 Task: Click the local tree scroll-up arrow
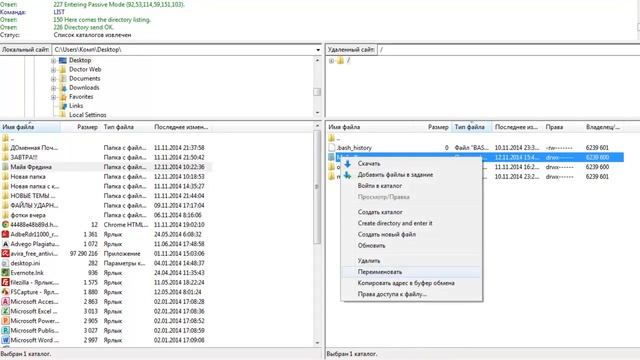[x=318, y=60]
